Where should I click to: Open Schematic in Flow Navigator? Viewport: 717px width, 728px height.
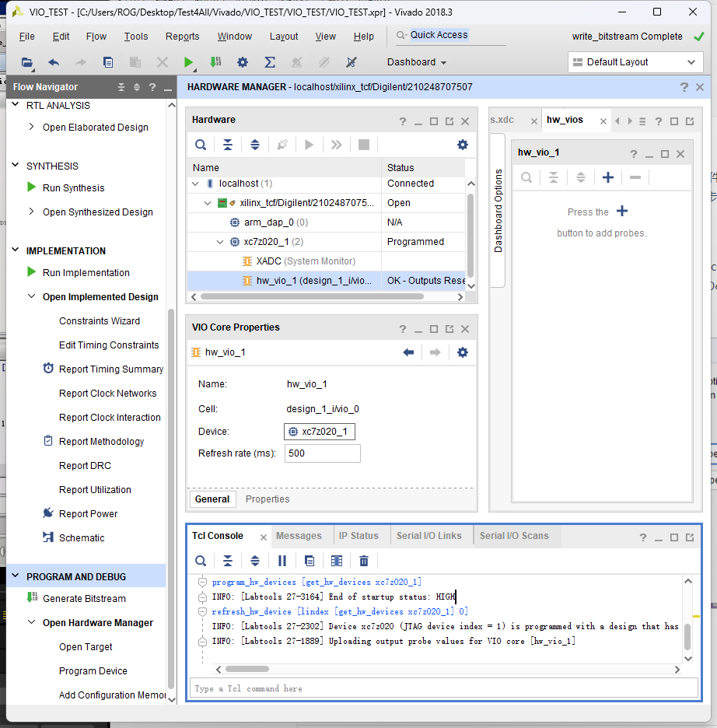(82, 537)
